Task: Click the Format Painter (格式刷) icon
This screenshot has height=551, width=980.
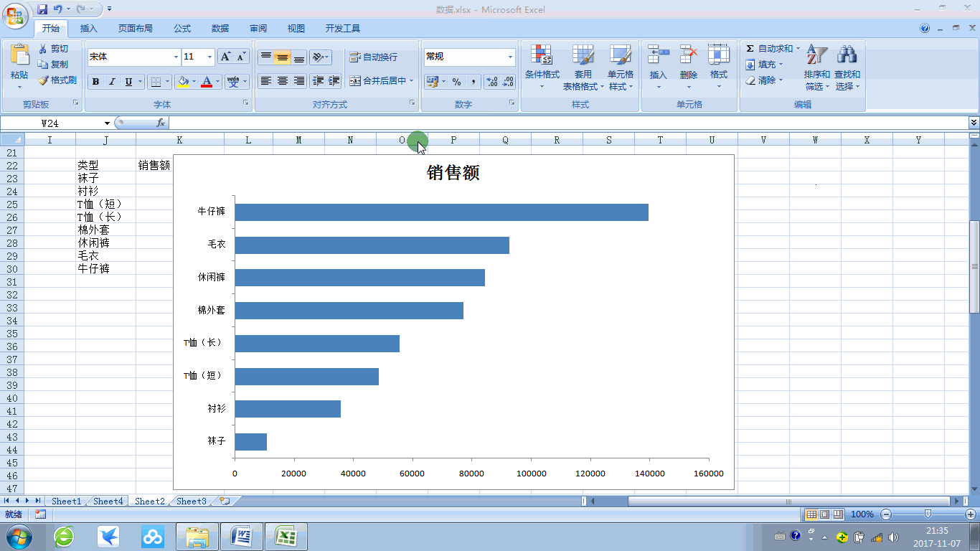Action: [x=43, y=80]
